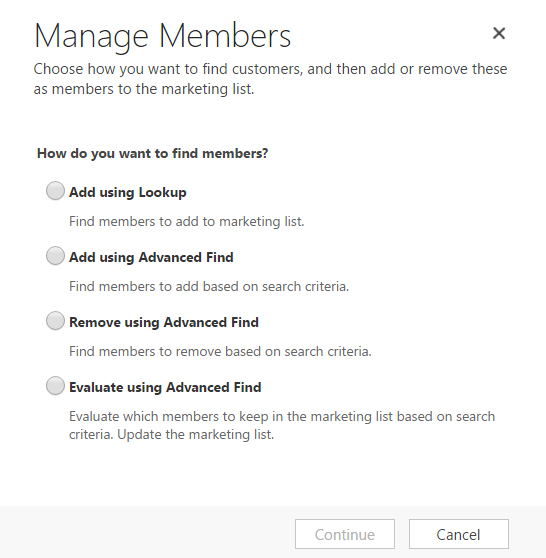546x558 pixels.
Task: Choose the Remove using Advanced Find radio button
Action: (55, 321)
